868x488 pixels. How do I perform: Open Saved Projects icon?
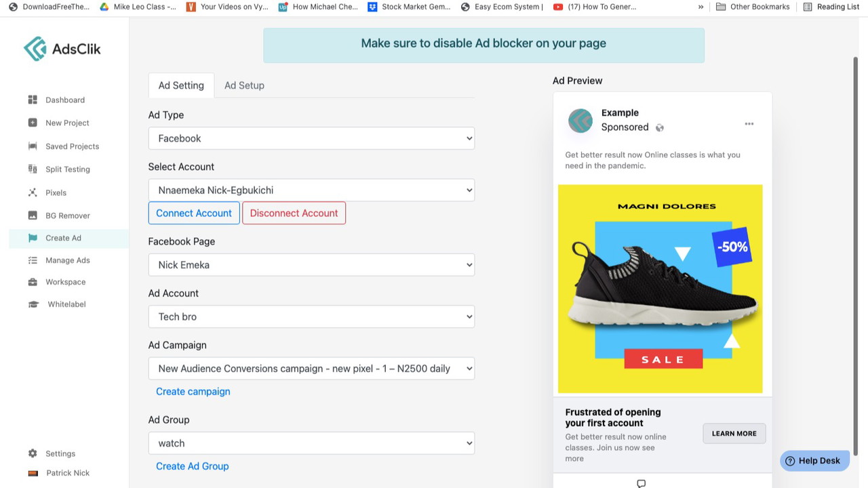pyautogui.click(x=33, y=146)
